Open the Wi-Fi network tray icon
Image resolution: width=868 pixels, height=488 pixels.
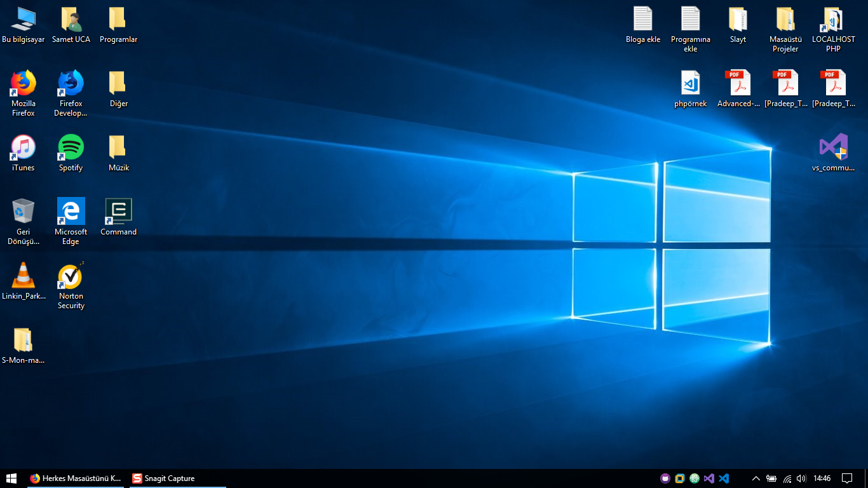(787, 478)
